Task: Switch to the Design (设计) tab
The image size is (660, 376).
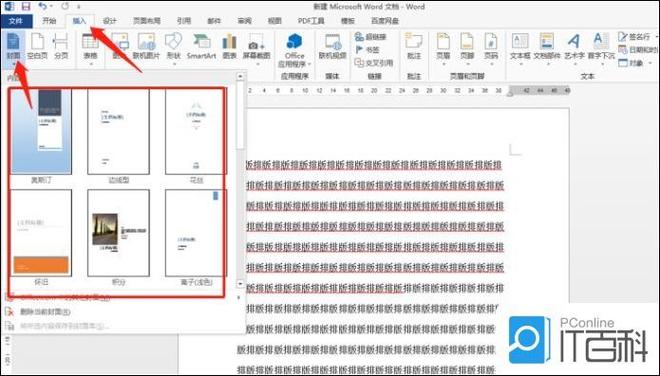Action: 110,21
